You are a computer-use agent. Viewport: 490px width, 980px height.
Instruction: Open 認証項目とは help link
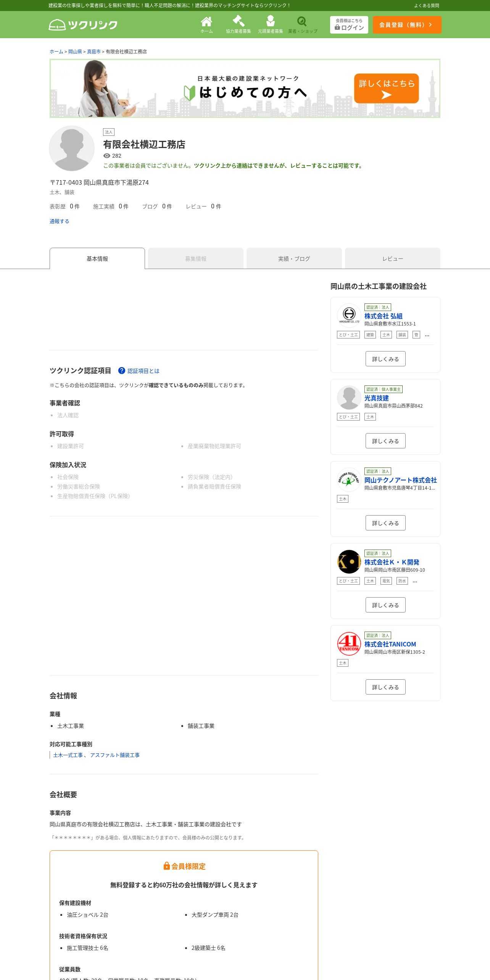point(143,371)
